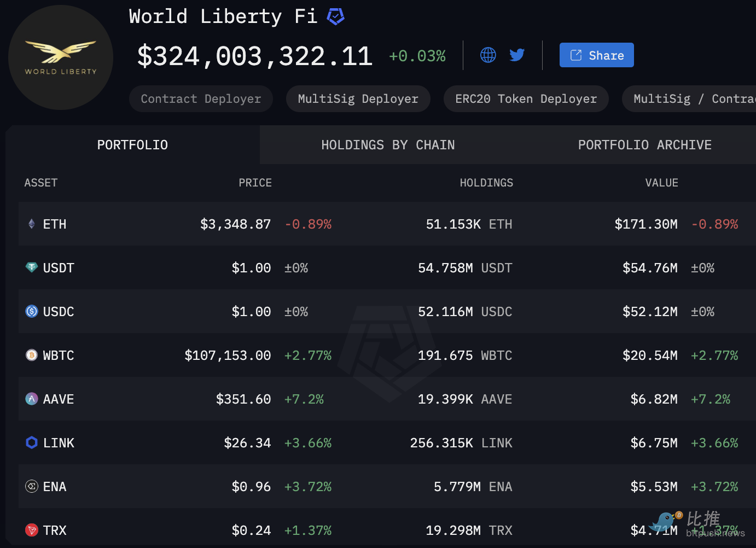Click the ENA token icon
The height and width of the screenshot is (548, 756).
tap(32, 486)
